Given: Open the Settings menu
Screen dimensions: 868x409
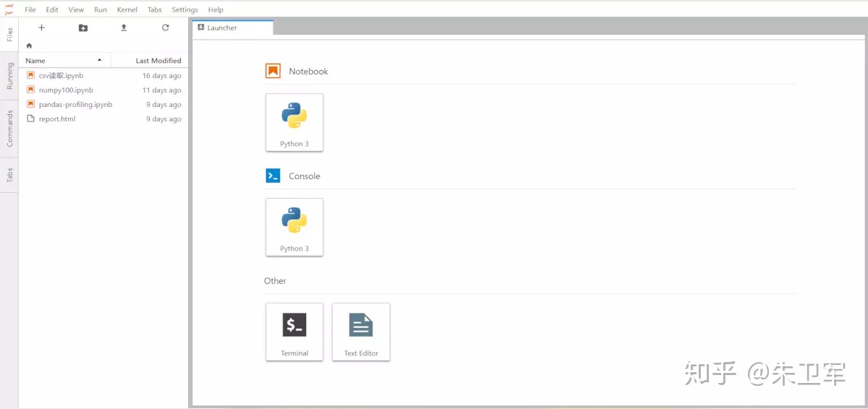Looking at the screenshot, I should point(185,9).
